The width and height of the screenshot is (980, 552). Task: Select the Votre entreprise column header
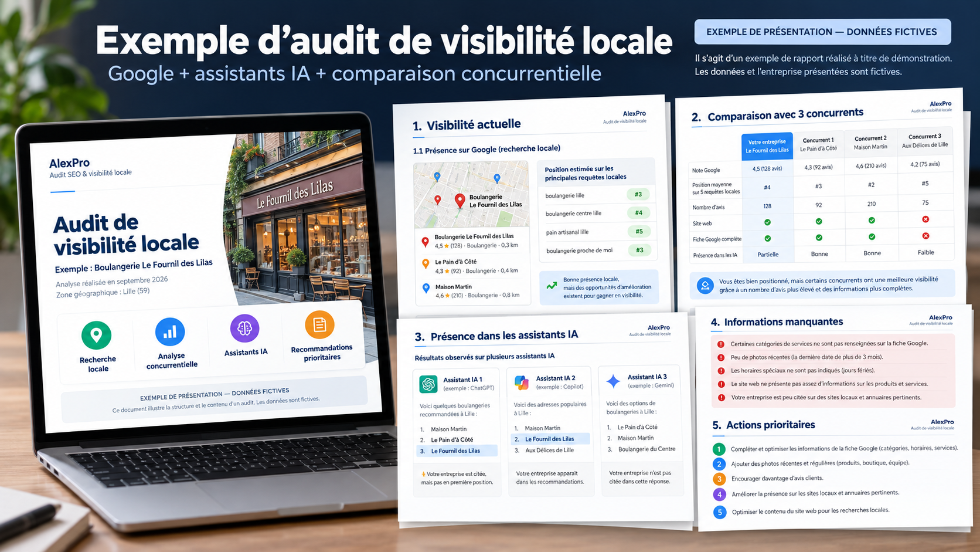[x=767, y=145]
